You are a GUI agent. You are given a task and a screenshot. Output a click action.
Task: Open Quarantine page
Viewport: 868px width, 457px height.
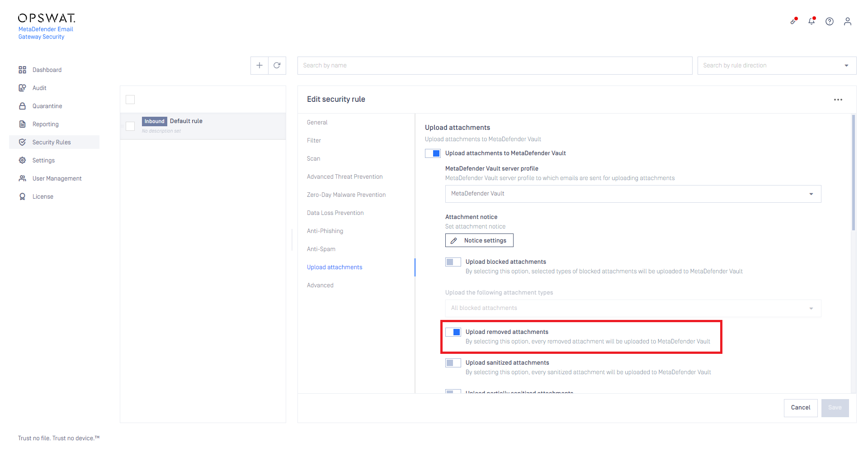pos(47,106)
